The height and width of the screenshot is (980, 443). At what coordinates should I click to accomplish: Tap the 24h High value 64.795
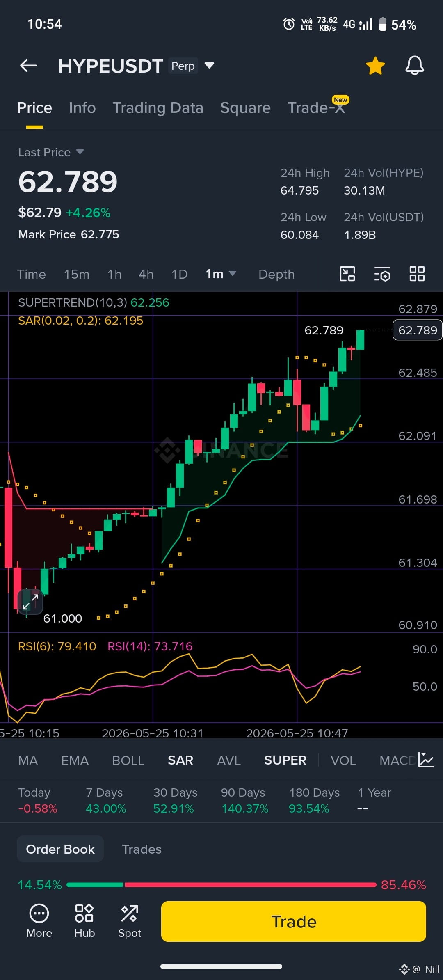[x=299, y=190]
